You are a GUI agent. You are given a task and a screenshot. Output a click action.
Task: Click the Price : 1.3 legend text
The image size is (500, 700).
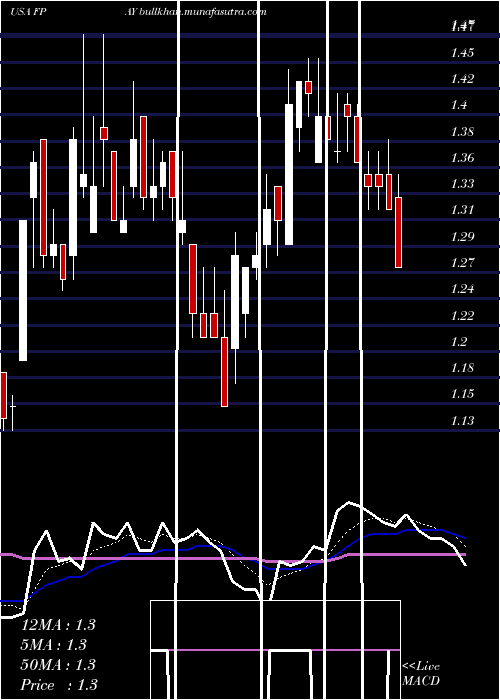click(59, 685)
